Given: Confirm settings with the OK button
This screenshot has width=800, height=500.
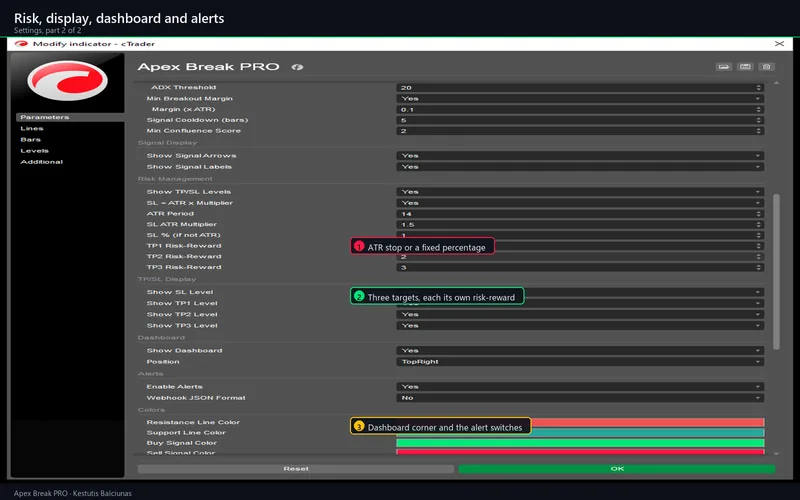Looking at the screenshot, I should [x=616, y=469].
